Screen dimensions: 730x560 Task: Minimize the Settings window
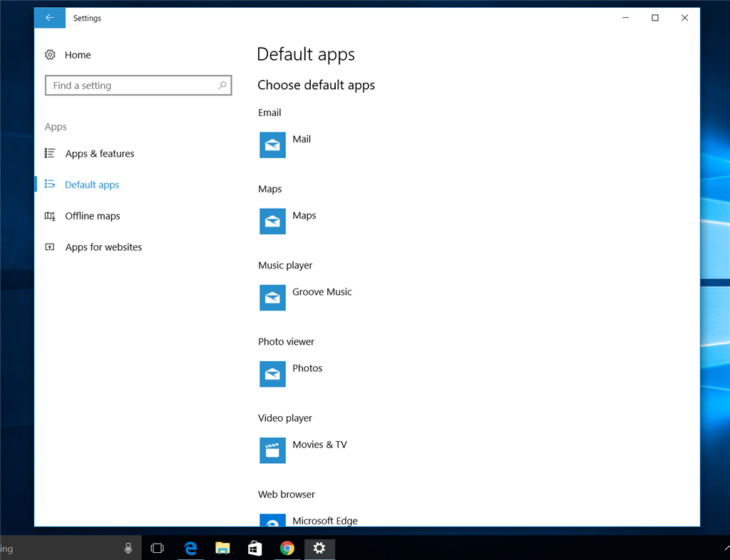click(625, 18)
